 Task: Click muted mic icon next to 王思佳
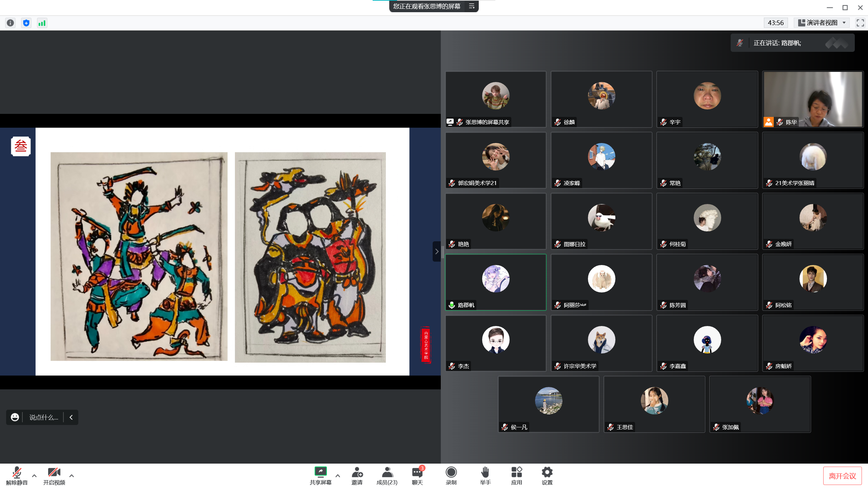pos(611,427)
